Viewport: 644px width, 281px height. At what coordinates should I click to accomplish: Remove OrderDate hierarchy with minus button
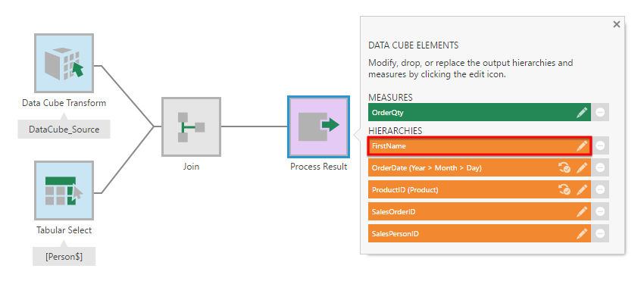600,167
